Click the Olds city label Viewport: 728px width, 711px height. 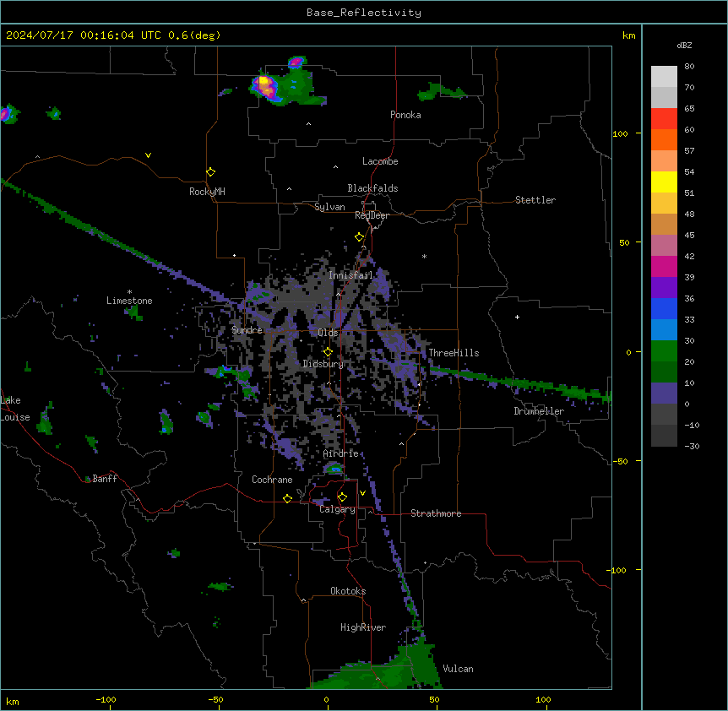point(328,333)
